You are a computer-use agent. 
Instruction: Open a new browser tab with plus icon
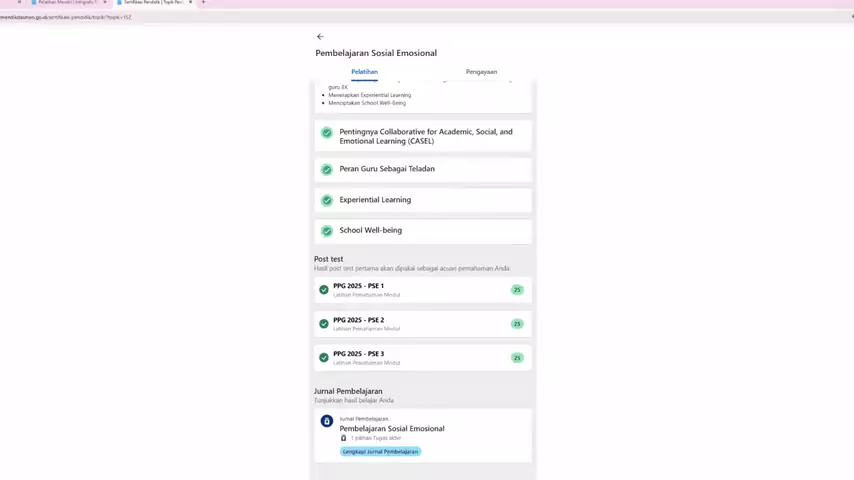[204, 3]
